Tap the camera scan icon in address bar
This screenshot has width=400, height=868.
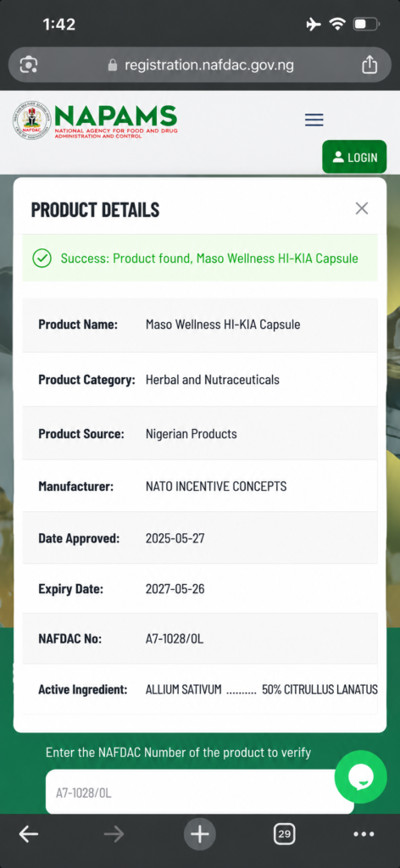tap(28, 65)
